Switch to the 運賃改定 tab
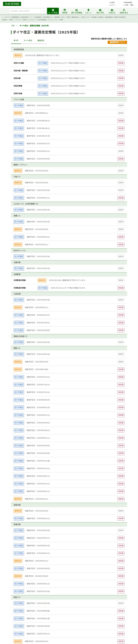This screenshot has height=644, width=138. point(41,40)
